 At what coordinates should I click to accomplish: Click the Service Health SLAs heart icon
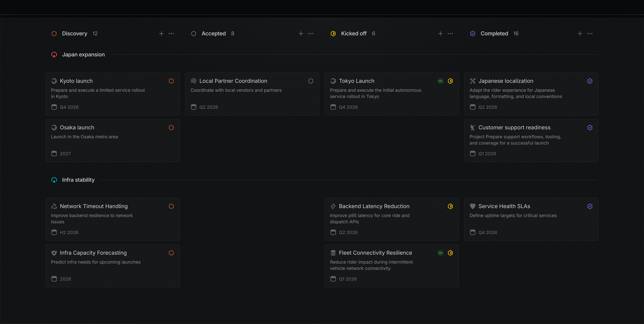(x=473, y=206)
